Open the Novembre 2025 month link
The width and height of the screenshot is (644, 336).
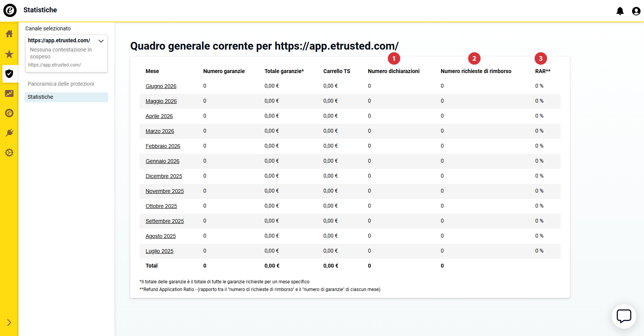[165, 191]
